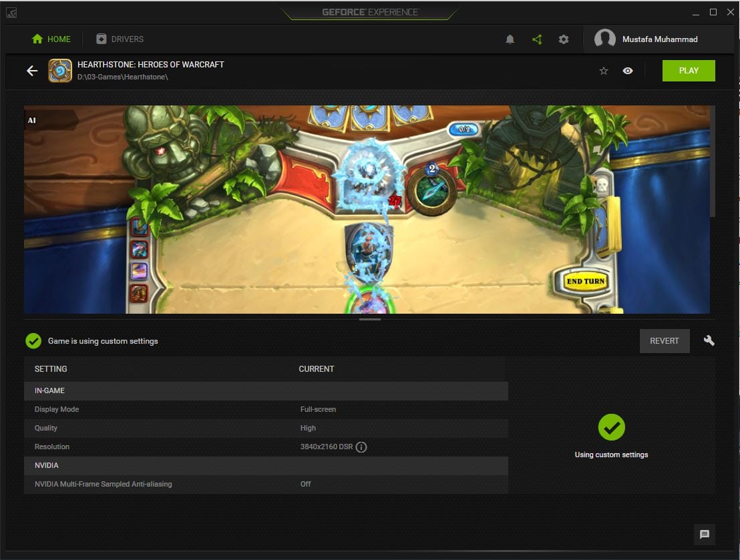Show DSR resolution info icon
Screen dimensions: 740x560
tap(361, 447)
